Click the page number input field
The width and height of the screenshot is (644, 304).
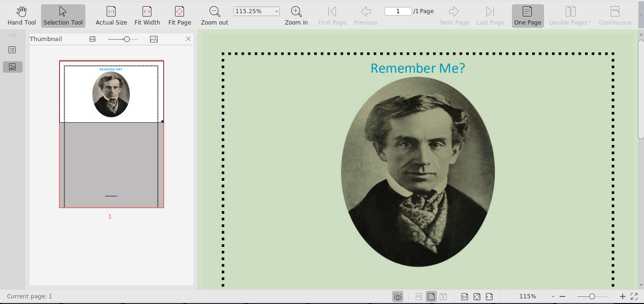click(398, 11)
